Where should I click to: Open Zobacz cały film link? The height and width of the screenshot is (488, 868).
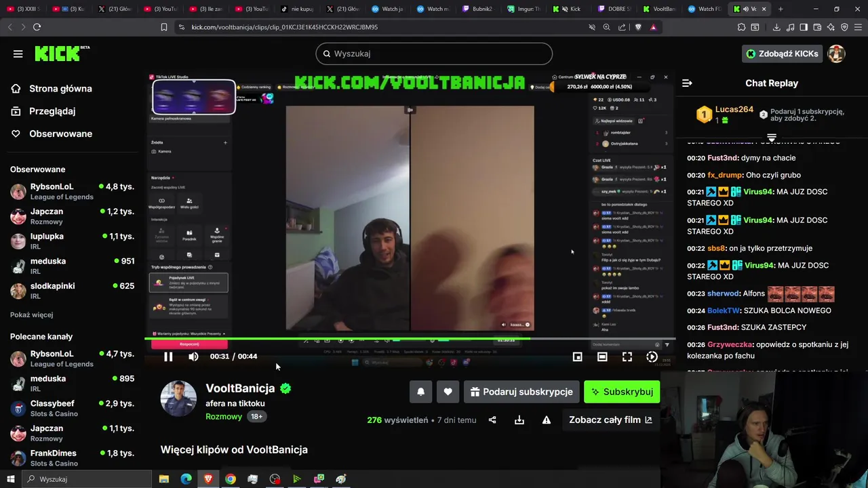[x=610, y=420]
